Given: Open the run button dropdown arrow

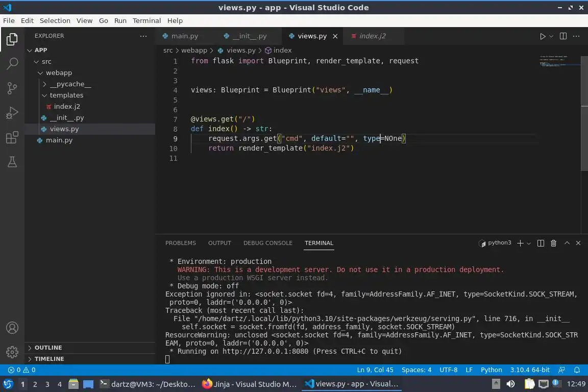Looking at the screenshot, I should (x=551, y=36).
